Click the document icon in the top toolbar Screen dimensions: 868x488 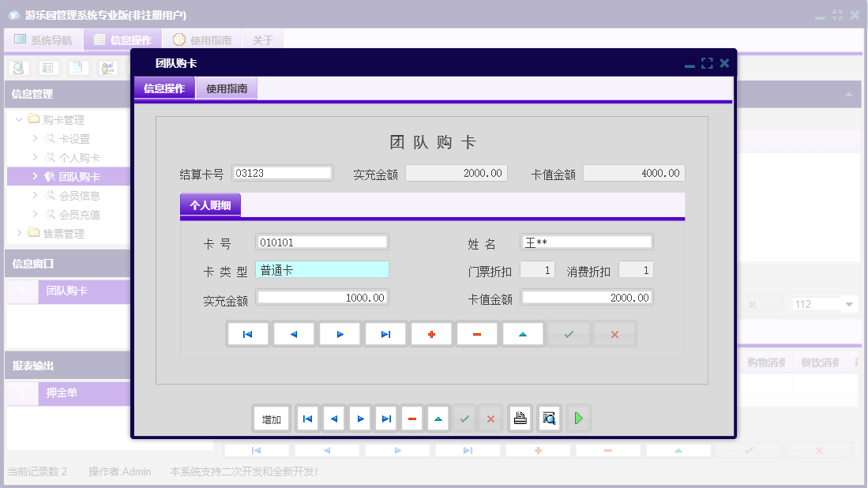coord(77,68)
